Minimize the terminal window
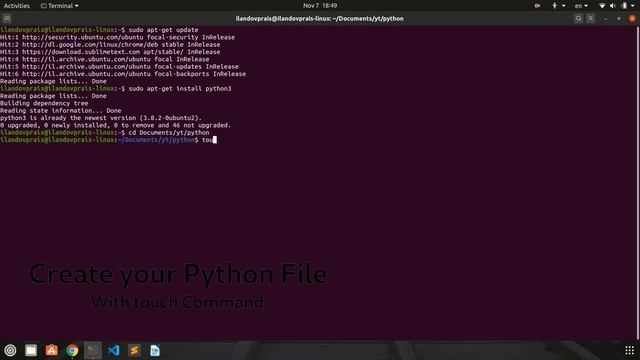The height and width of the screenshot is (360, 640). (606, 19)
